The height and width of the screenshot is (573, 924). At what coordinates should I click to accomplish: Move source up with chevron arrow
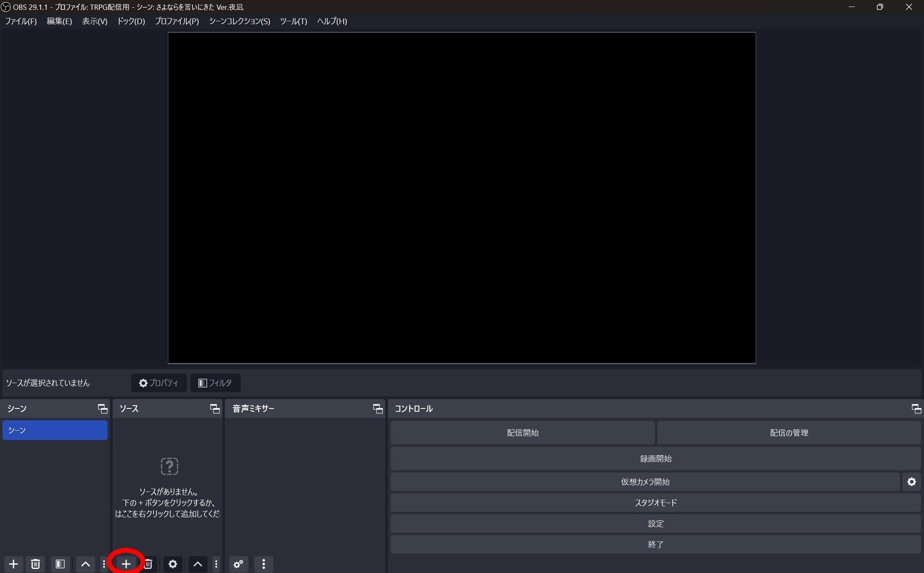click(x=198, y=564)
